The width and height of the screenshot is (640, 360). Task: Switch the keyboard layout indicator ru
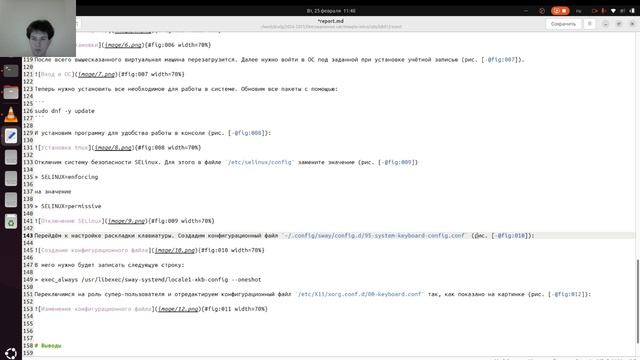[x=578, y=11]
